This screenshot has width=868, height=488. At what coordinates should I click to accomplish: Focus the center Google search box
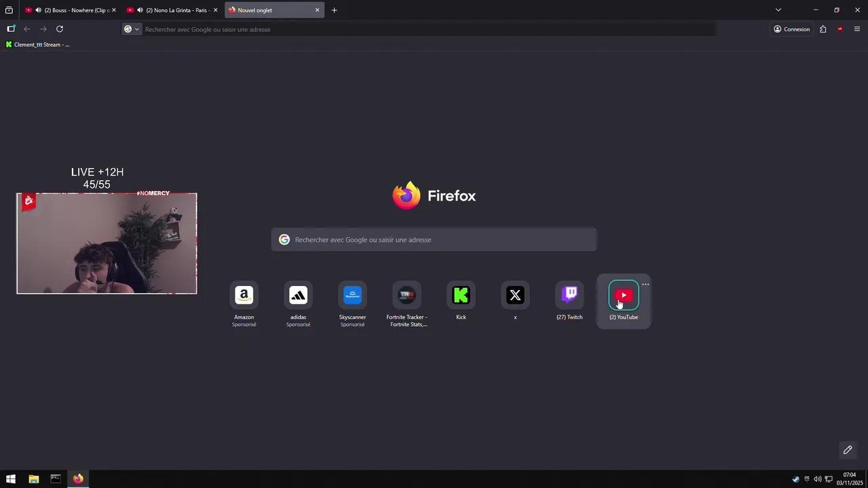(434, 240)
